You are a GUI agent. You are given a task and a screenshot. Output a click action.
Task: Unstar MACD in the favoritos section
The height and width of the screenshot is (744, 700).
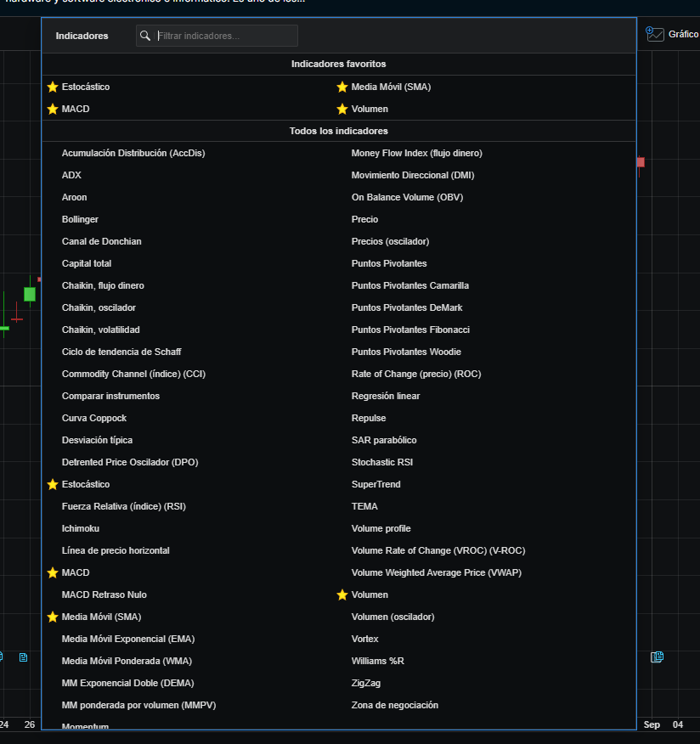coord(53,109)
